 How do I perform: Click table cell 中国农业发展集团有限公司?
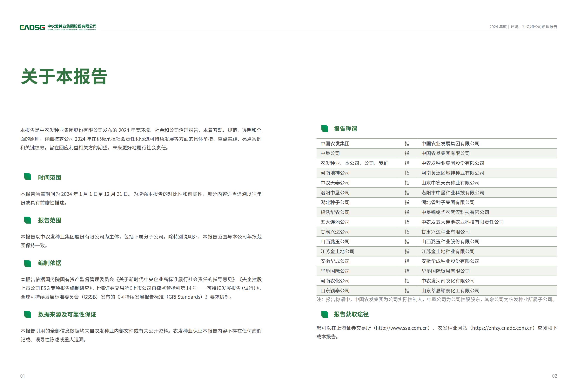click(x=450, y=144)
